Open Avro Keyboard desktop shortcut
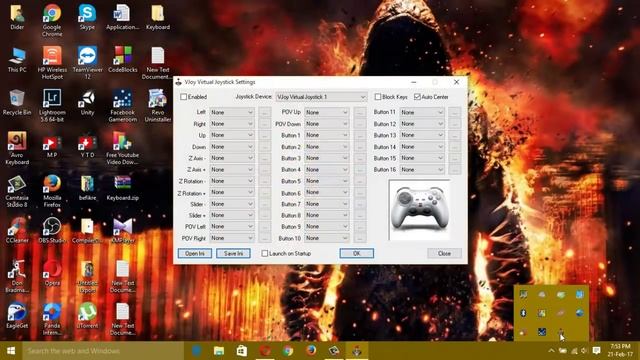 [17, 148]
